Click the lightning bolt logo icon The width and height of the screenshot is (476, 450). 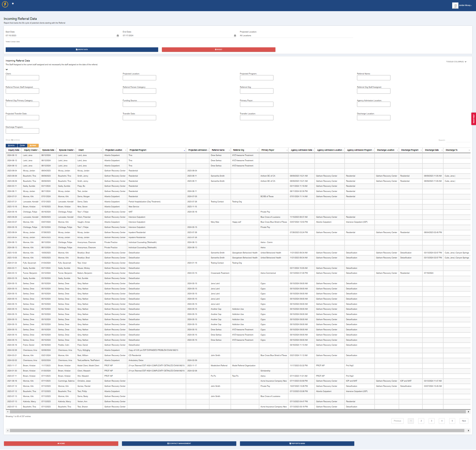point(5,4)
